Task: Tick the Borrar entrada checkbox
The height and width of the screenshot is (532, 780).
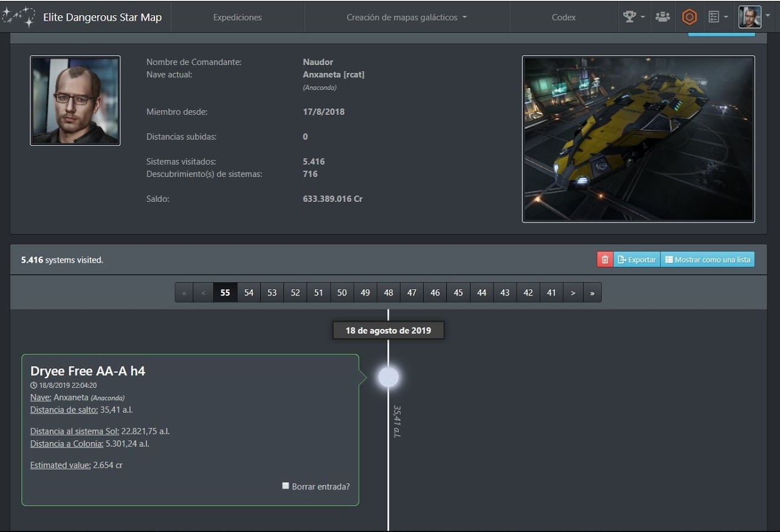Action: [286, 486]
